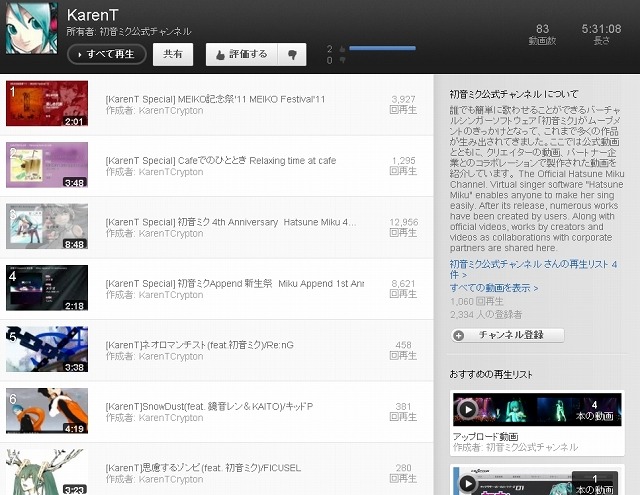Open thumbnail of Relaxing time at cafe video
The width and height of the screenshot is (640, 495).
(47, 165)
